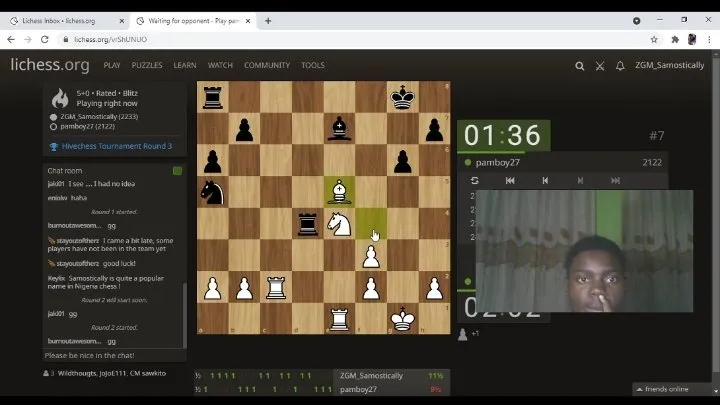
Task: Click the black knight on a5
Action: click(213, 192)
